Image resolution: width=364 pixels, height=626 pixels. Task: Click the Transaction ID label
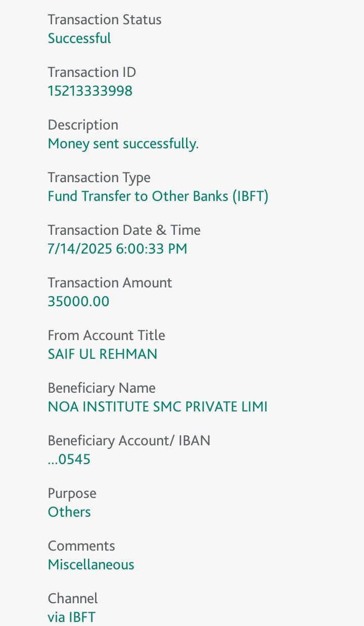(x=92, y=72)
